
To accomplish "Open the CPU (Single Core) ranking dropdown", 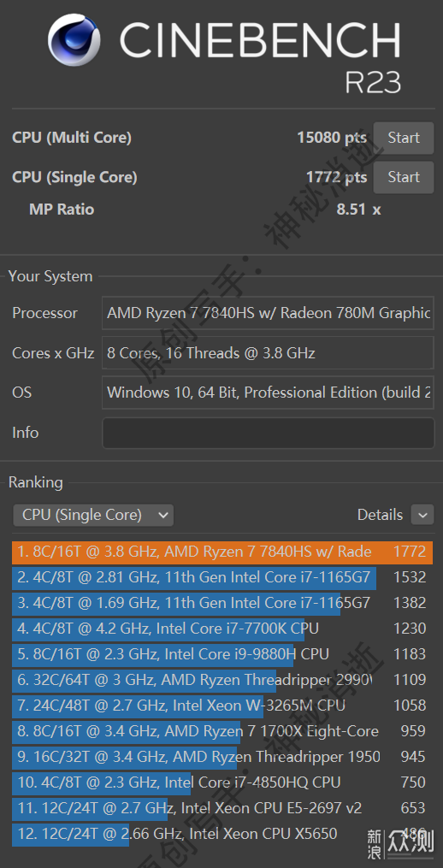I will click(93, 515).
